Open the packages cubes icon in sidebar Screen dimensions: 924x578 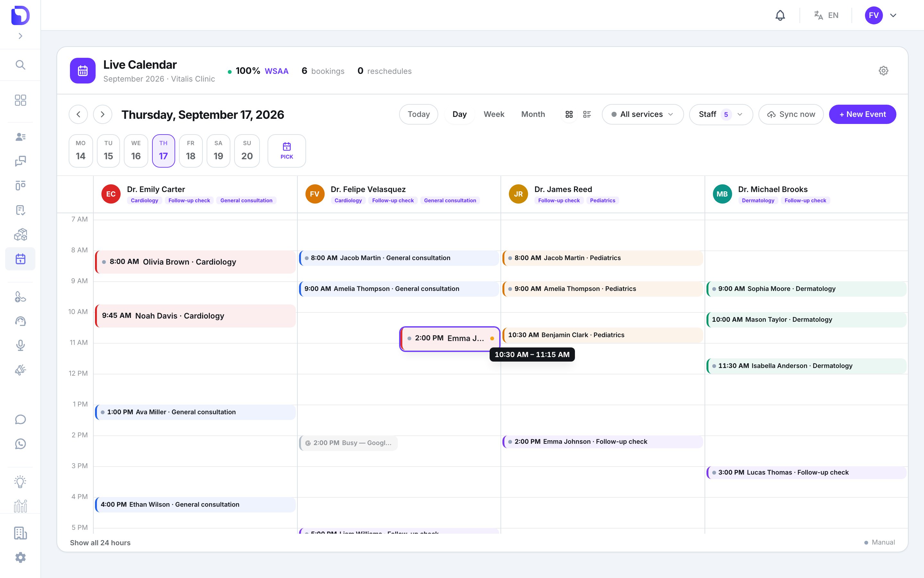(x=20, y=234)
